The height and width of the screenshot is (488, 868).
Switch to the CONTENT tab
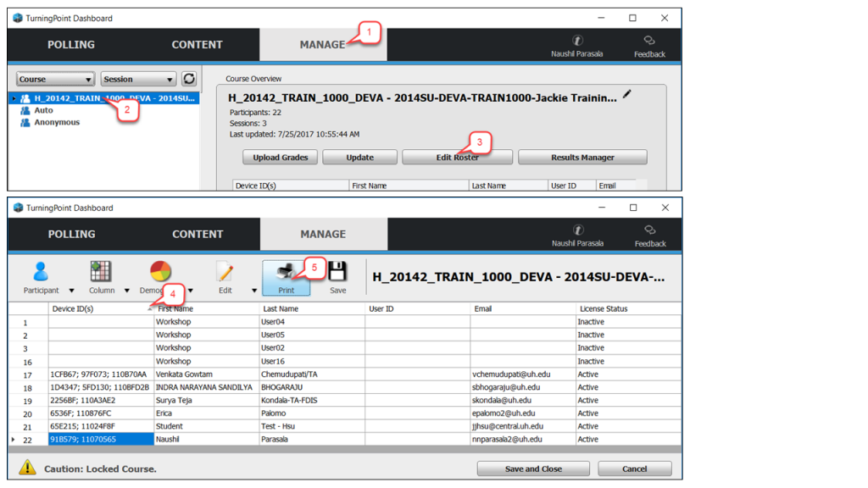197,44
